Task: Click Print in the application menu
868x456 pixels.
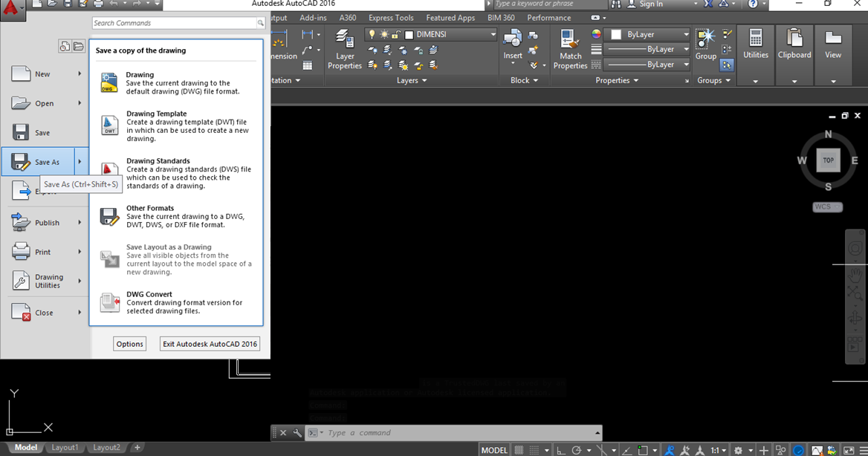Action: pos(43,252)
